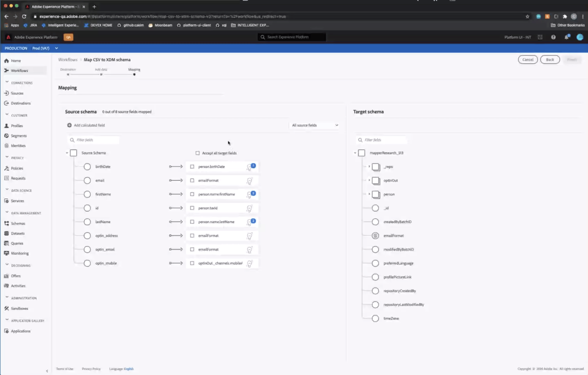Open Datasets in the sidebar
Viewport: 588px width, 375px height.
[18, 233]
